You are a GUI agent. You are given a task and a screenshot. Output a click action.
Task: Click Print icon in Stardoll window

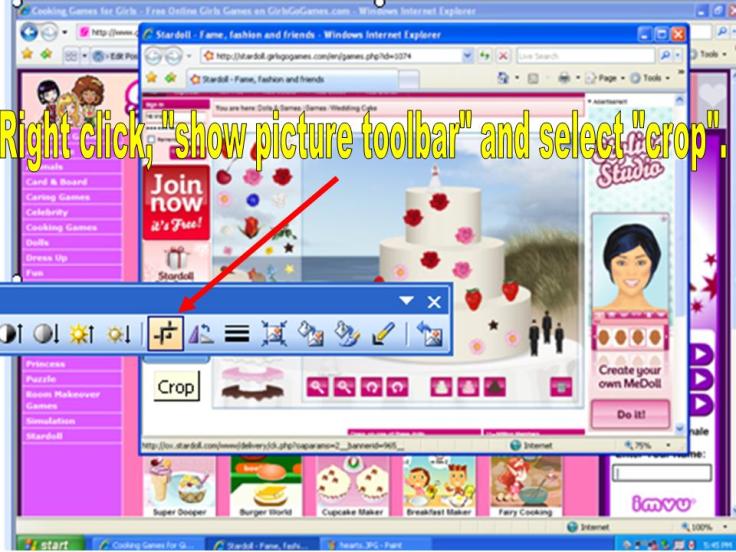[564, 78]
